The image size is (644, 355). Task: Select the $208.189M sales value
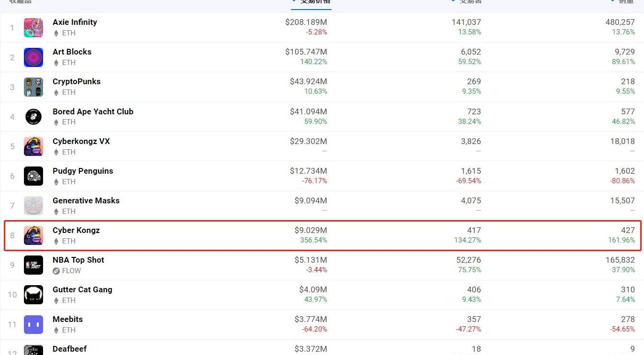tap(306, 22)
